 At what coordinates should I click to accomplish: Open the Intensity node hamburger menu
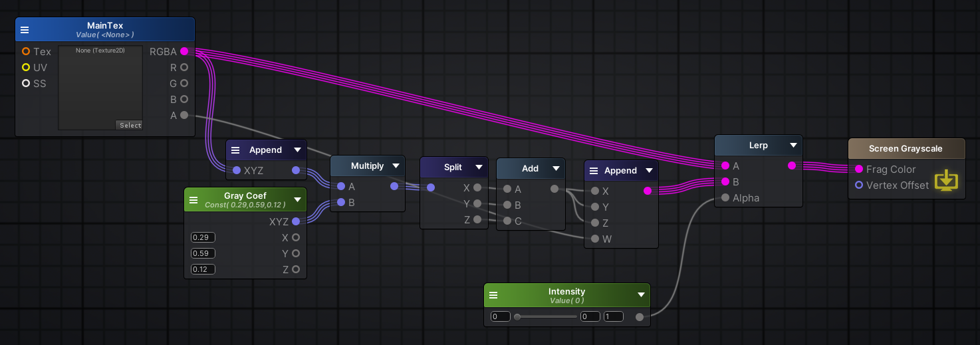tap(493, 296)
